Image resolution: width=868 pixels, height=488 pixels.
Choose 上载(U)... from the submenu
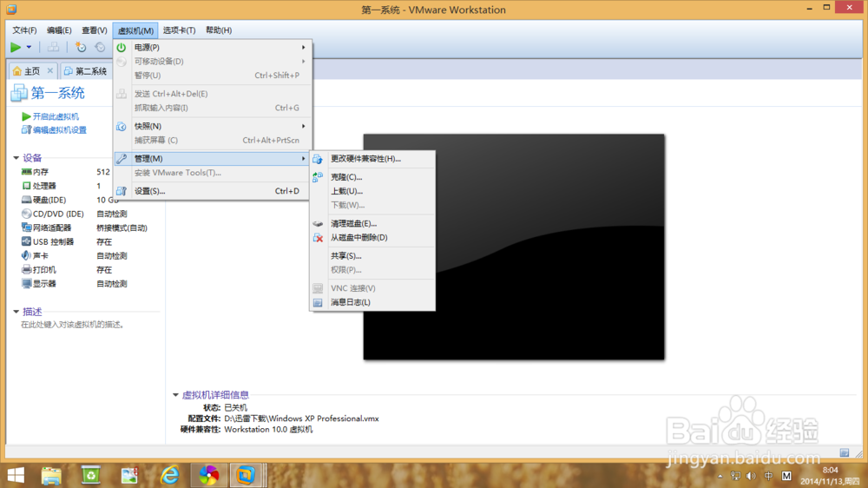(x=372, y=191)
